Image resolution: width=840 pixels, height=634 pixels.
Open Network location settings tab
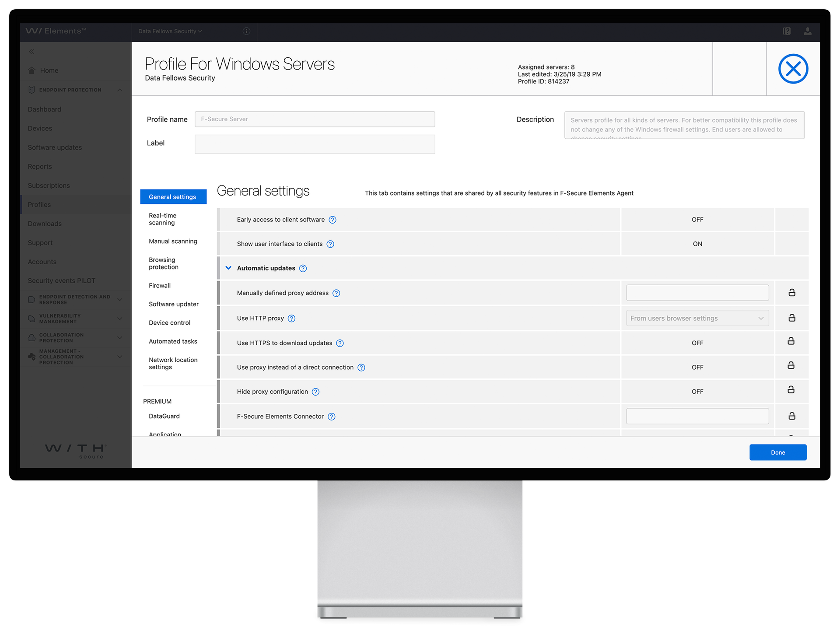pyautogui.click(x=173, y=364)
